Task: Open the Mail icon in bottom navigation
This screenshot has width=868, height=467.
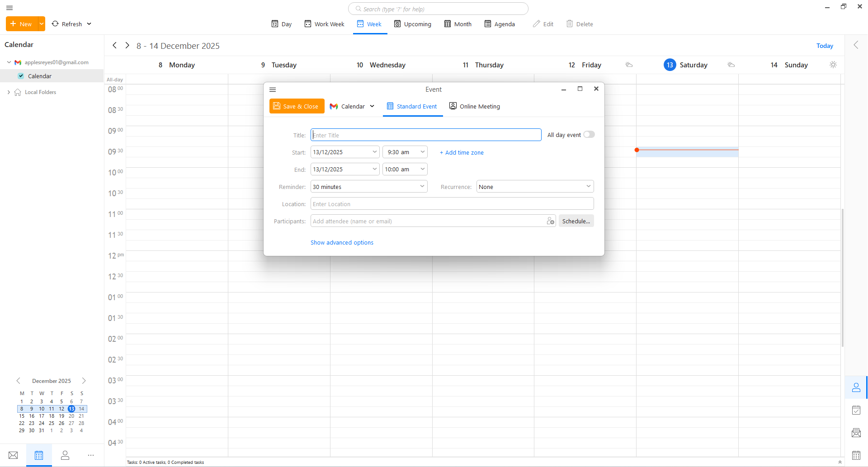Action: click(x=13, y=455)
